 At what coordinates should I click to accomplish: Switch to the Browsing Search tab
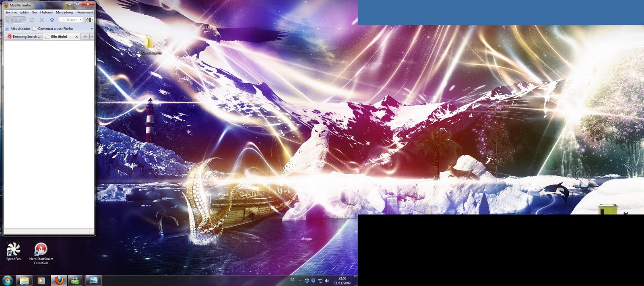(24, 37)
